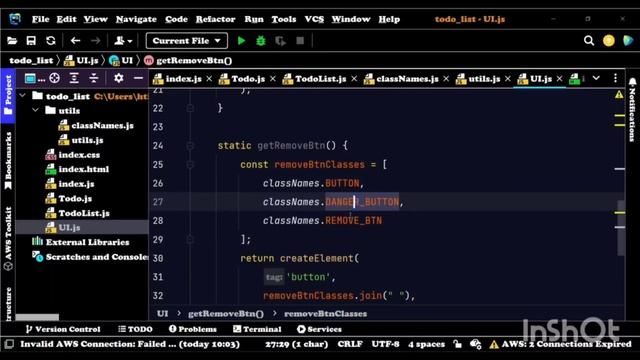Navigate forward with right arrow
Viewport: 640px width, 360px height.
95,41
